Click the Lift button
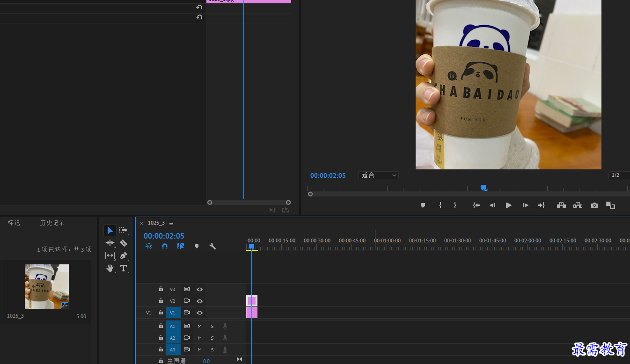 (561, 205)
